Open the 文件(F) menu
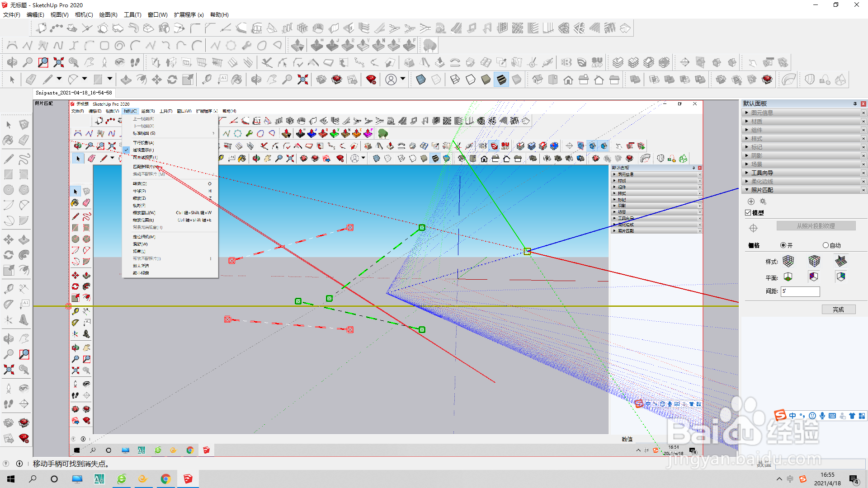868x488 pixels. tap(11, 15)
